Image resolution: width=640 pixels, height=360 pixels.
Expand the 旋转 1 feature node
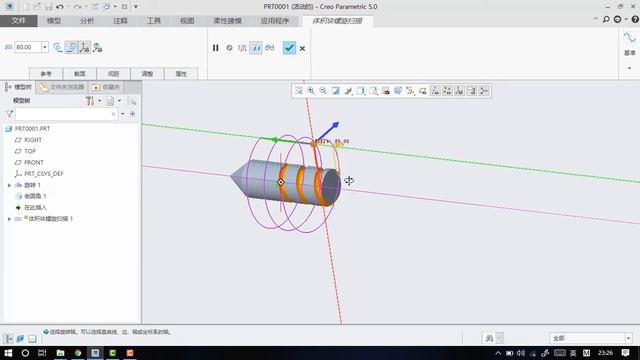pos(9,185)
